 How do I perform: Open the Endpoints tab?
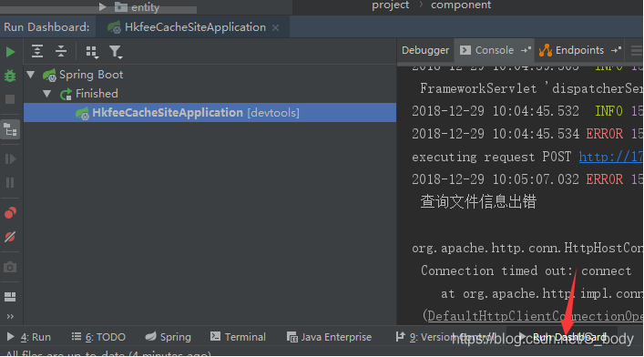579,50
